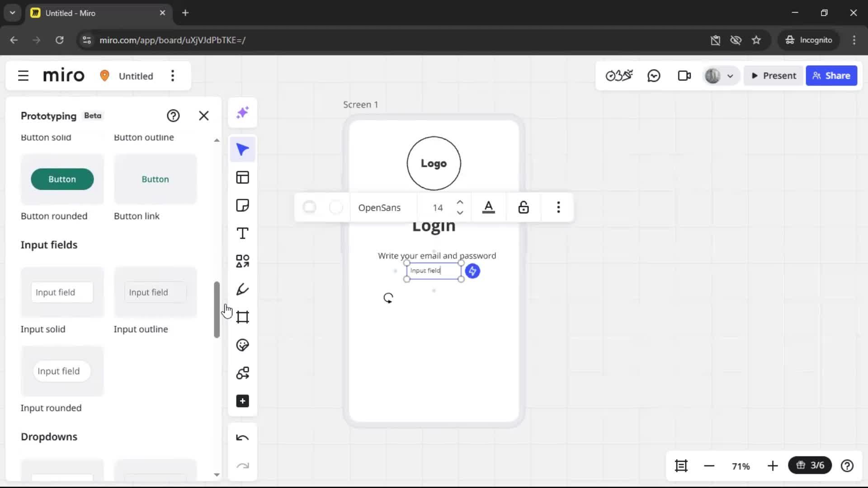Viewport: 868px width, 488px height.
Task: Add the Input rounded component
Action: click(62, 371)
